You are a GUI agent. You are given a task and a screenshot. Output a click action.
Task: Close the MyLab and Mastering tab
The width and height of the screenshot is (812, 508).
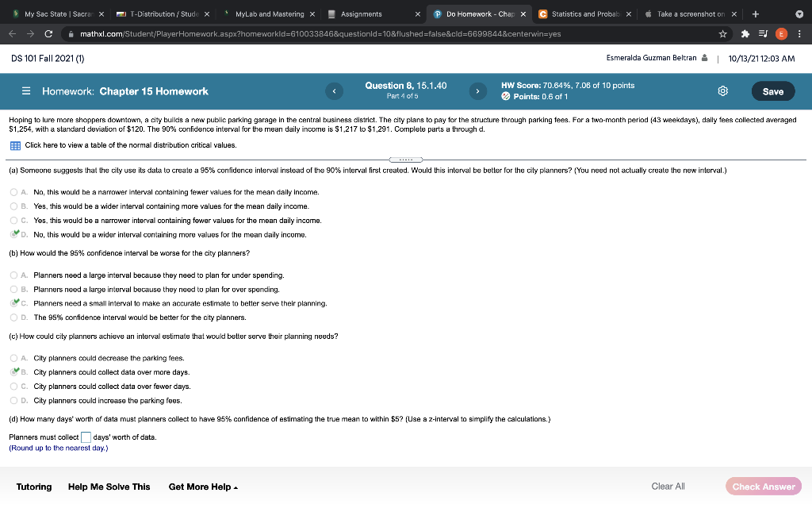click(312, 14)
